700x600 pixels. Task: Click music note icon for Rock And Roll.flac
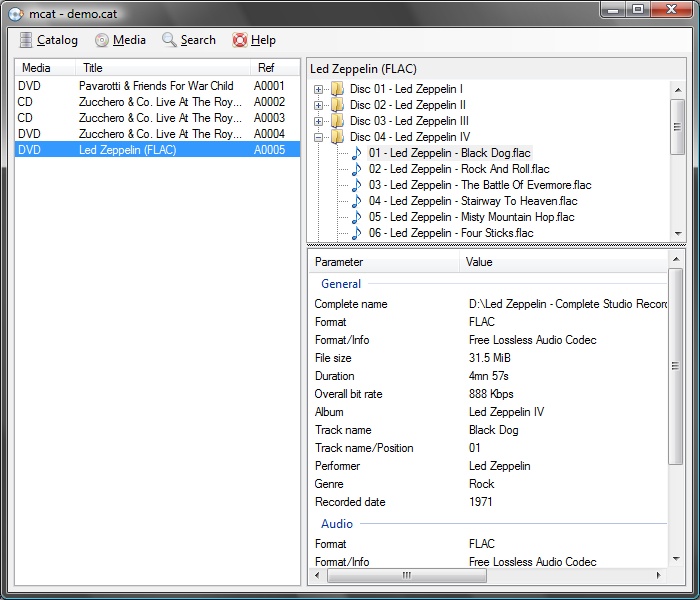click(357, 169)
